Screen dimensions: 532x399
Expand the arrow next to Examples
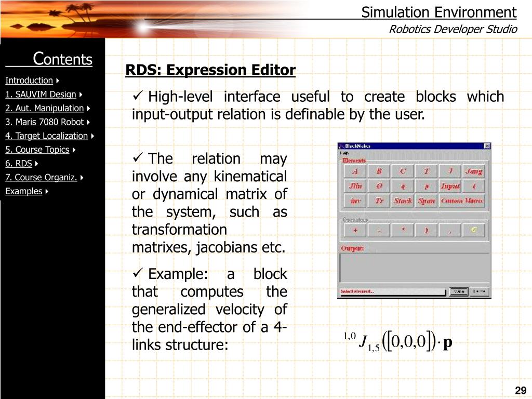click(47, 192)
